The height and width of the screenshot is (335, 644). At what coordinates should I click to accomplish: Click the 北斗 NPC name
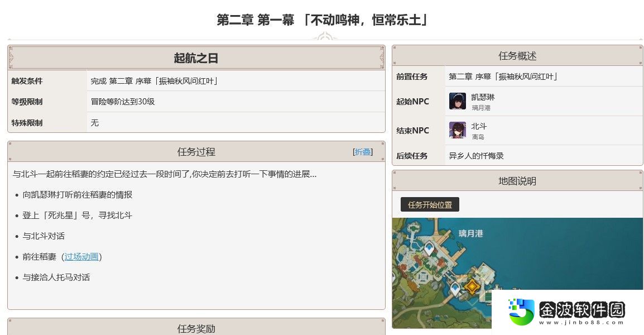(478, 126)
